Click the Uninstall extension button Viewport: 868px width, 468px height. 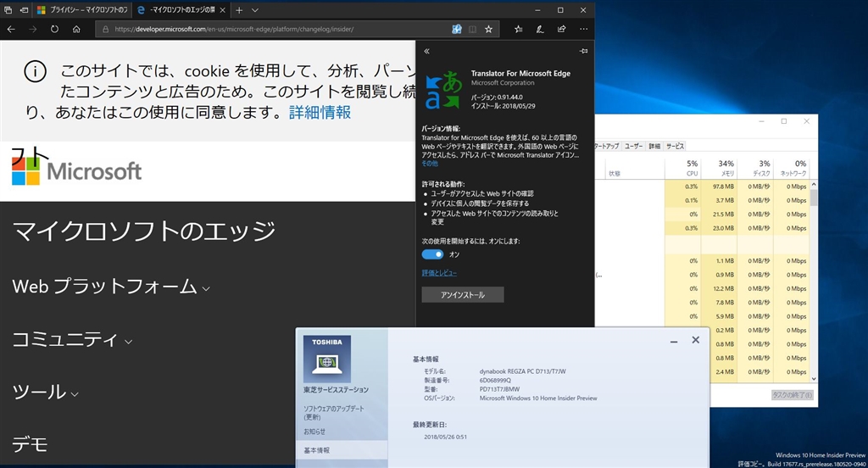[x=463, y=295]
